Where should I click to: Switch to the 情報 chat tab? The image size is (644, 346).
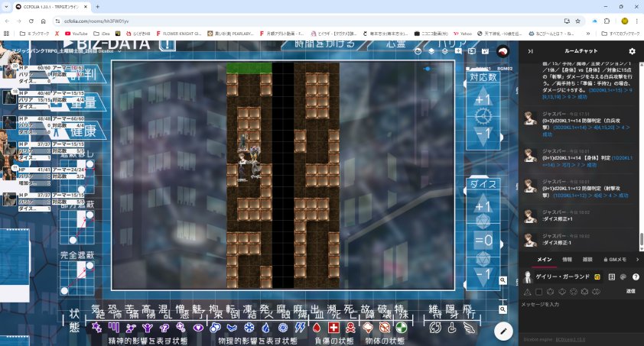tap(567, 260)
